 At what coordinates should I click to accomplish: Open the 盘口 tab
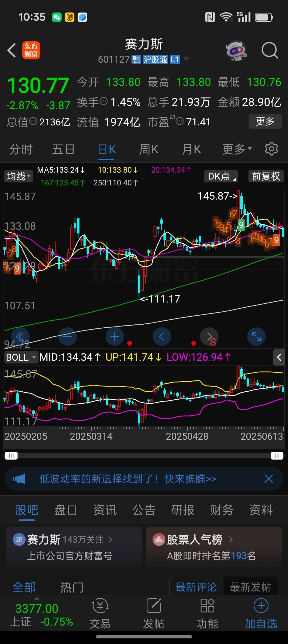[x=66, y=510]
